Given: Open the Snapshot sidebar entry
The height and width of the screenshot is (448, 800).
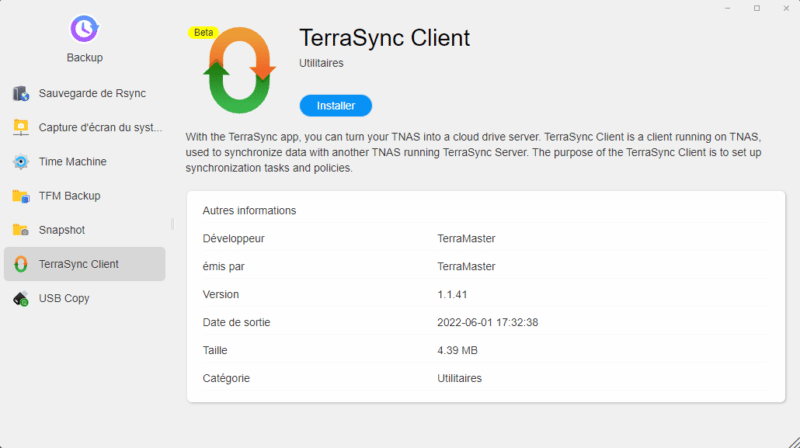Looking at the screenshot, I should tap(85, 230).
